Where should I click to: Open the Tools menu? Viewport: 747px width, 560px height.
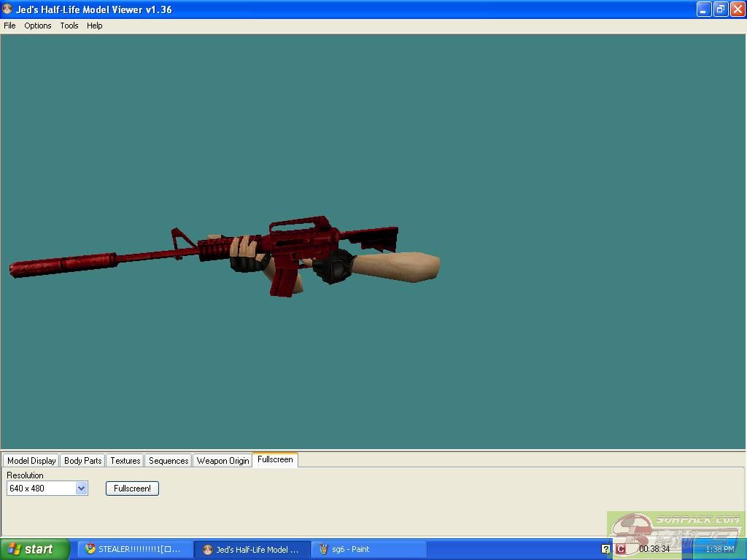click(x=69, y=26)
